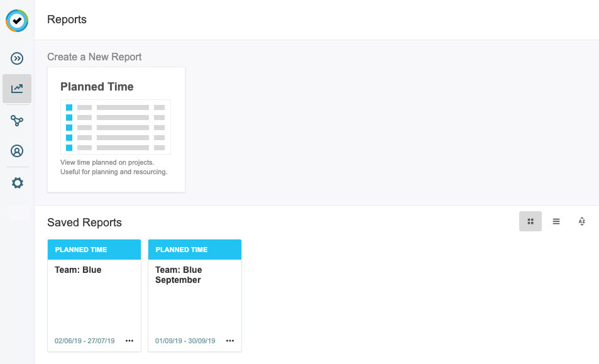The image size is (599, 364).
Task: Expand the sidebar with the double-chevron icon
Action: pyautogui.click(x=16, y=58)
